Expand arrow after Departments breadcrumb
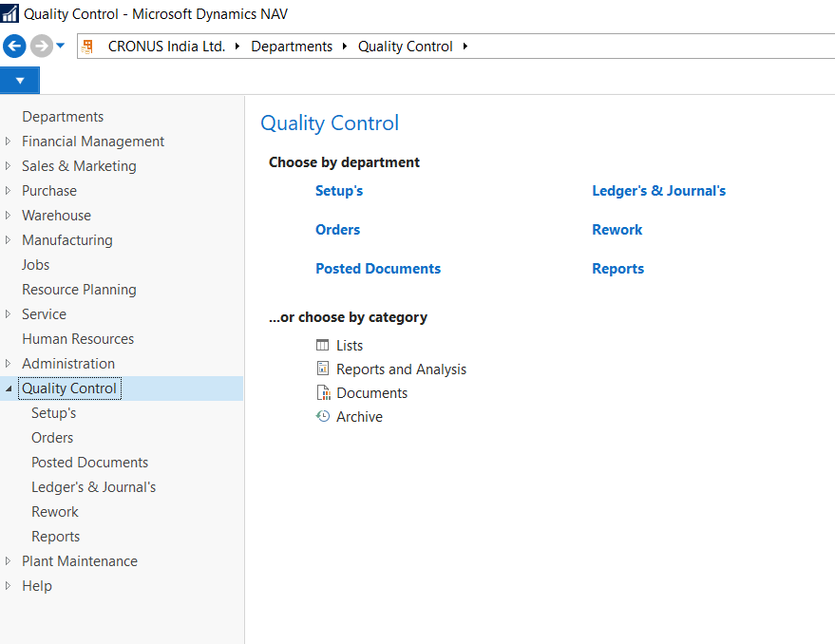Viewport: 835px width, 644px height. point(345,47)
